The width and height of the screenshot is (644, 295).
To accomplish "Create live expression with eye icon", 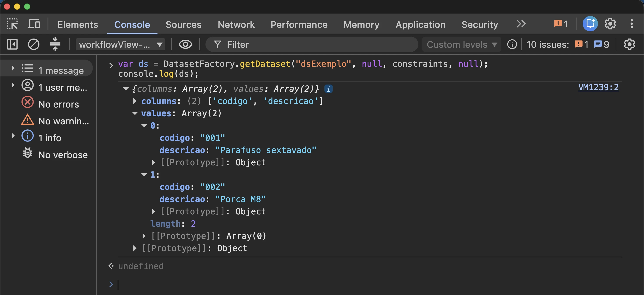I will (185, 44).
